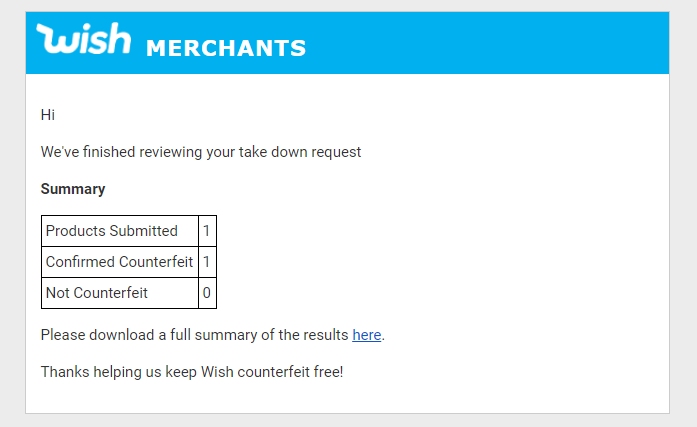
Task: Select the Products Submitted table cell
Action: (120, 231)
